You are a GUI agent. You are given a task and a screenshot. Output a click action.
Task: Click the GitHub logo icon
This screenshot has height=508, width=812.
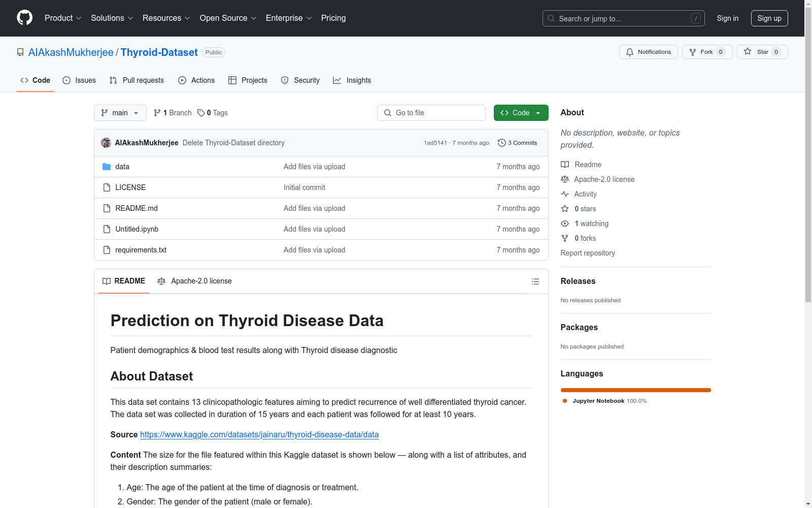pos(24,18)
